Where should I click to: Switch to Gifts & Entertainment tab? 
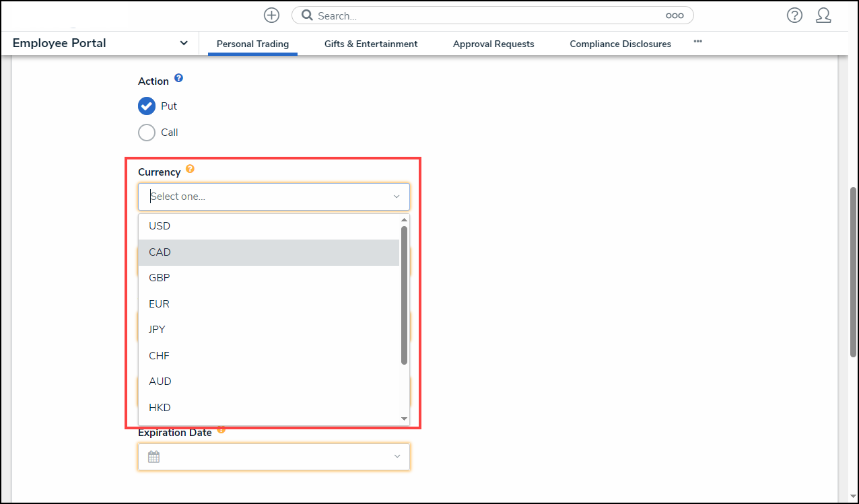(371, 44)
